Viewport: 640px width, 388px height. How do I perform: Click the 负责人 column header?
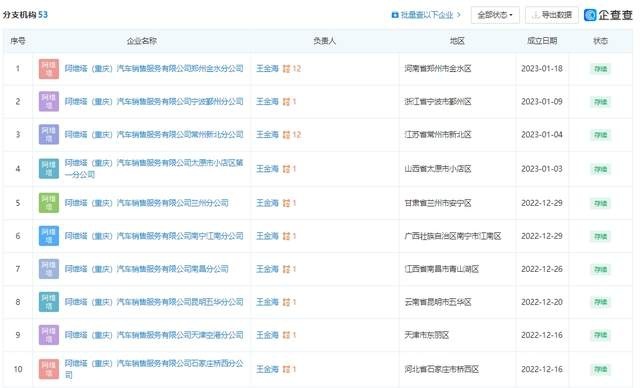(324, 41)
